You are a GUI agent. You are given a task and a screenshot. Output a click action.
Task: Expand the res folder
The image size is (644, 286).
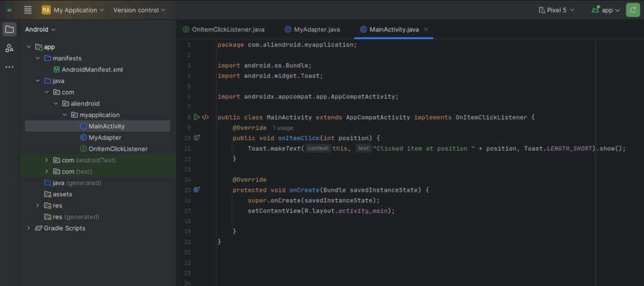coord(38,205)
